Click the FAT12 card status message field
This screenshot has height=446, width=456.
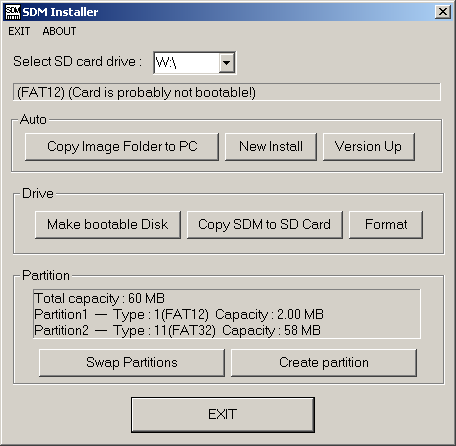(227, 92)
